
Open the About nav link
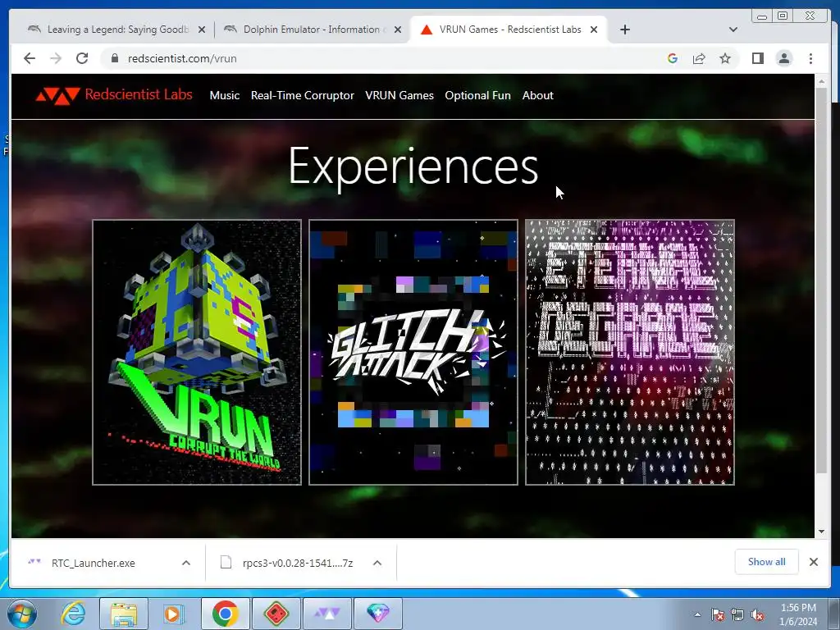537,95
